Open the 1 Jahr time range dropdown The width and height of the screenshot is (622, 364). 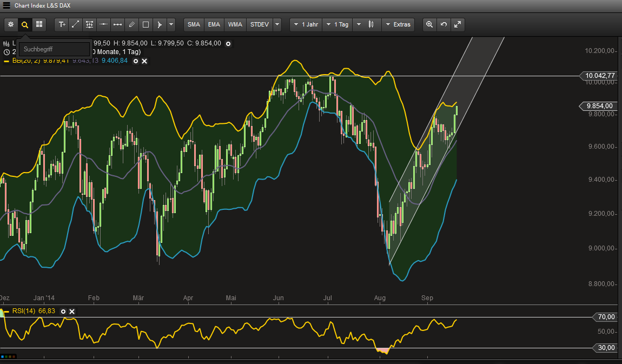click(306, 24)
